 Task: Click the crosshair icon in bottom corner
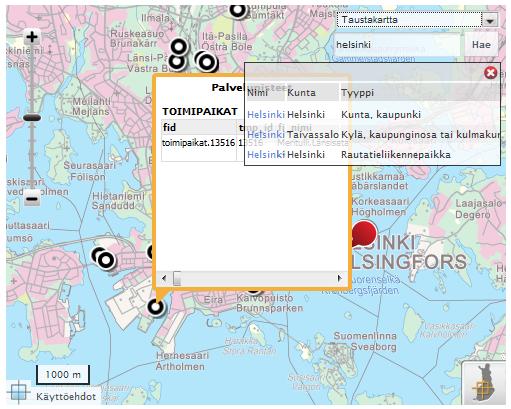pos(18,392)
